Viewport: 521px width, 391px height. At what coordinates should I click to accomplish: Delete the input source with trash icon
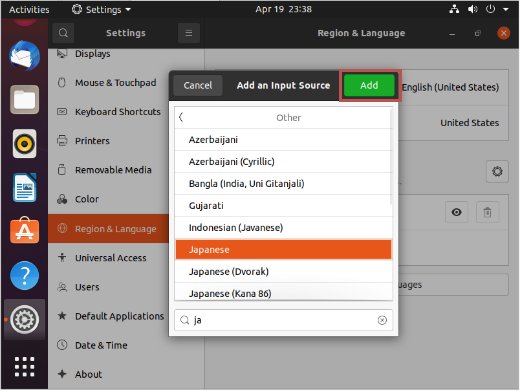[487, 212]
